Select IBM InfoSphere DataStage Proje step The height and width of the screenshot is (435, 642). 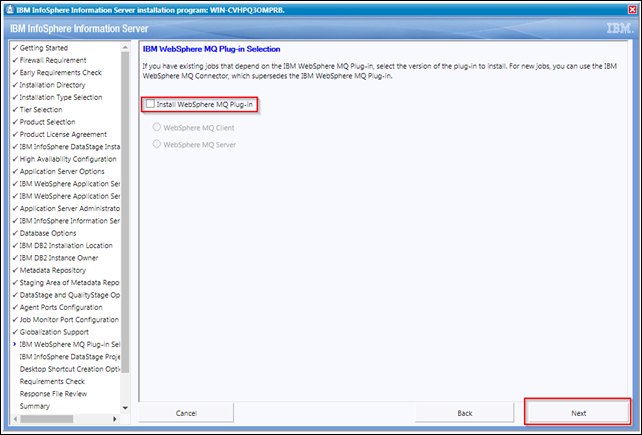point(70,356)
